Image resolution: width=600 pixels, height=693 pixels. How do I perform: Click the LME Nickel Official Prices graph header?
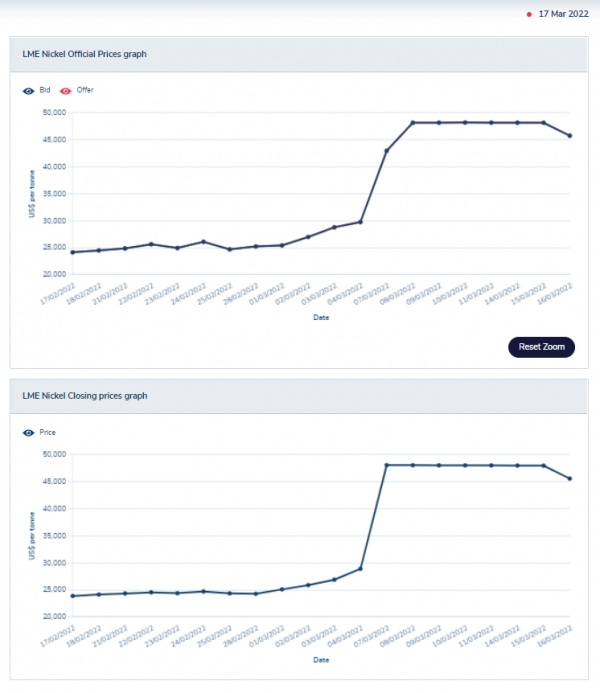[x=85, y=53]
